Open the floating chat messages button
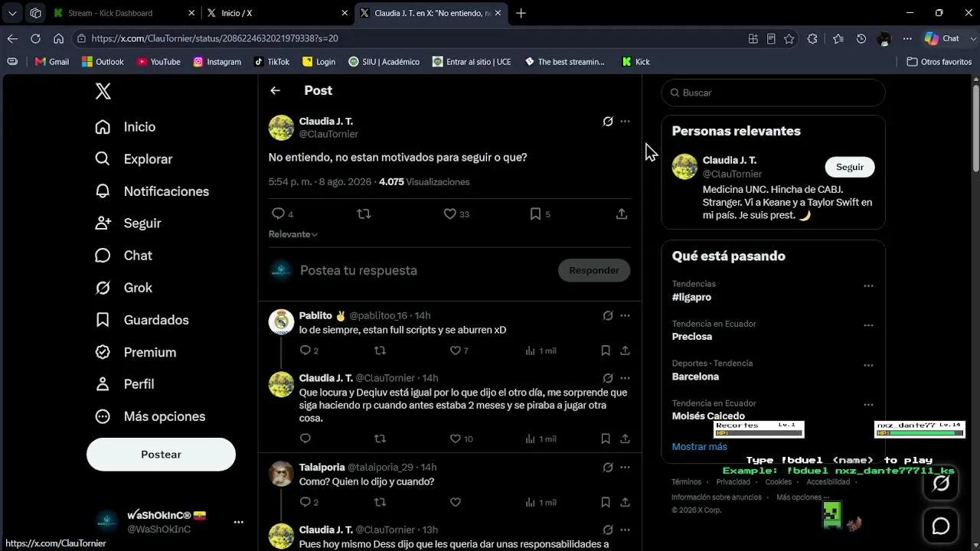The height and width of the screenshot is (551, 980). point(941,527)
